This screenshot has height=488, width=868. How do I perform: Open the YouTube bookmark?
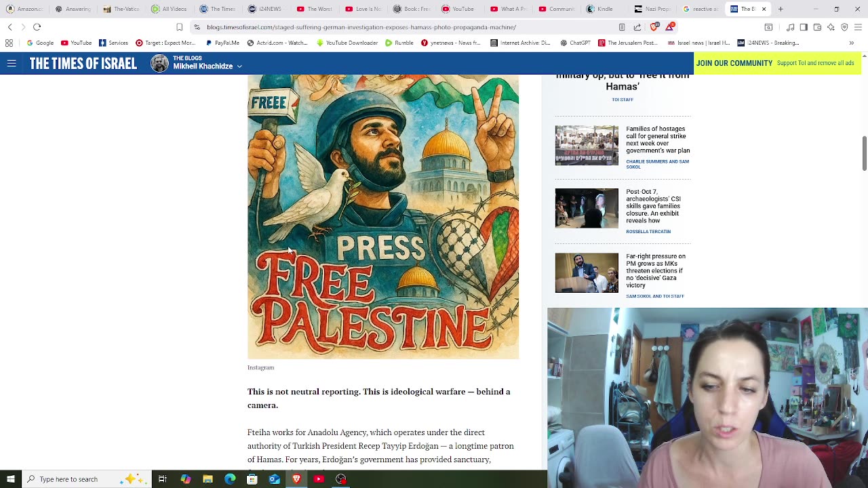(76, 43)
